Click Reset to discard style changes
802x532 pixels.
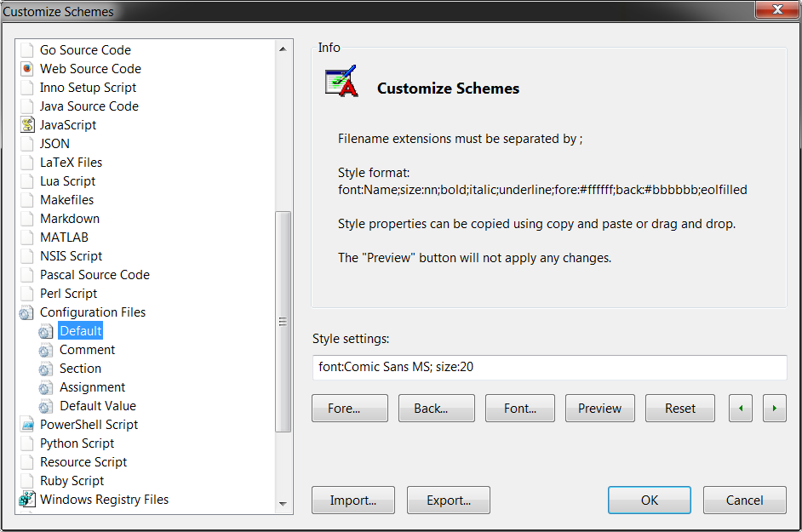click(x=679, y=408)
